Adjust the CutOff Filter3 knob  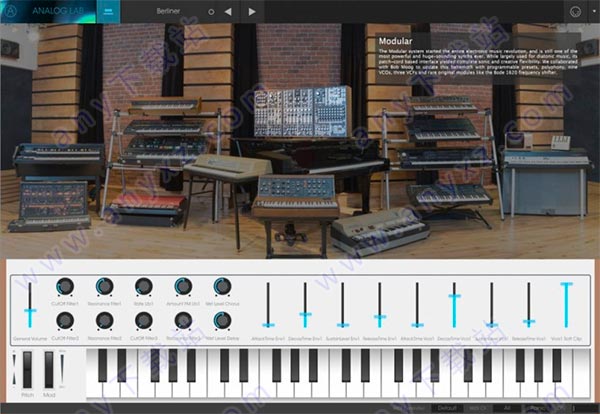tap(144, 321)
